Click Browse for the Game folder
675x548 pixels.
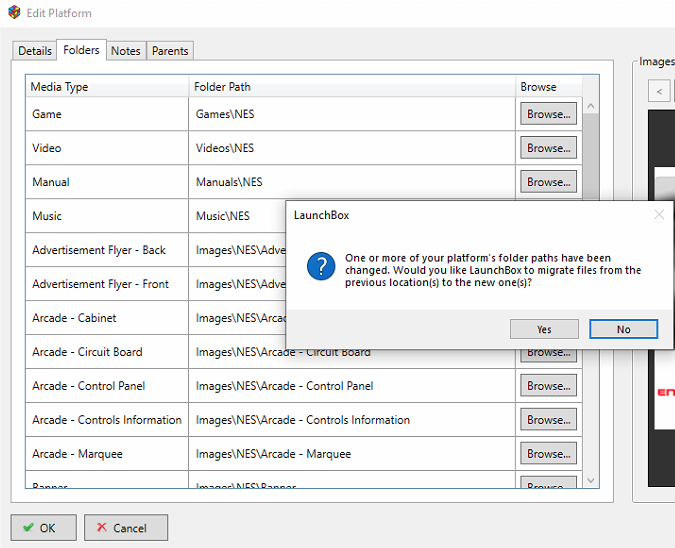(548, 114)
